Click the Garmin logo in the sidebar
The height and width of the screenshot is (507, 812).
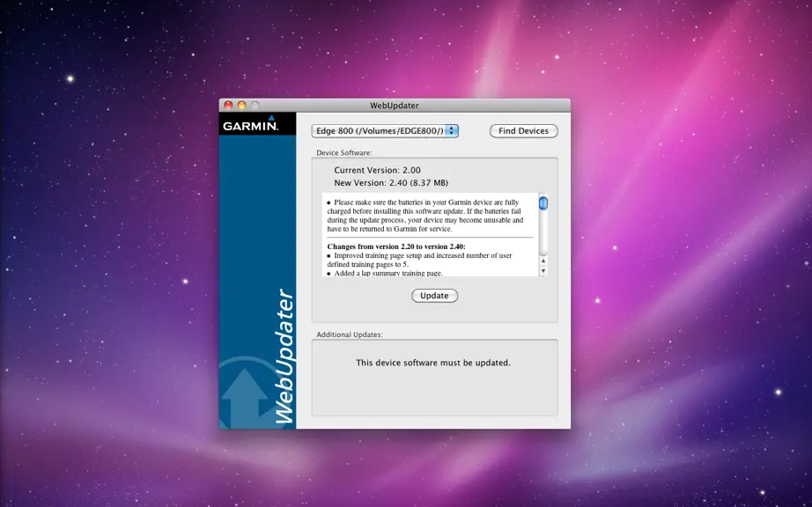coord(251,124)
